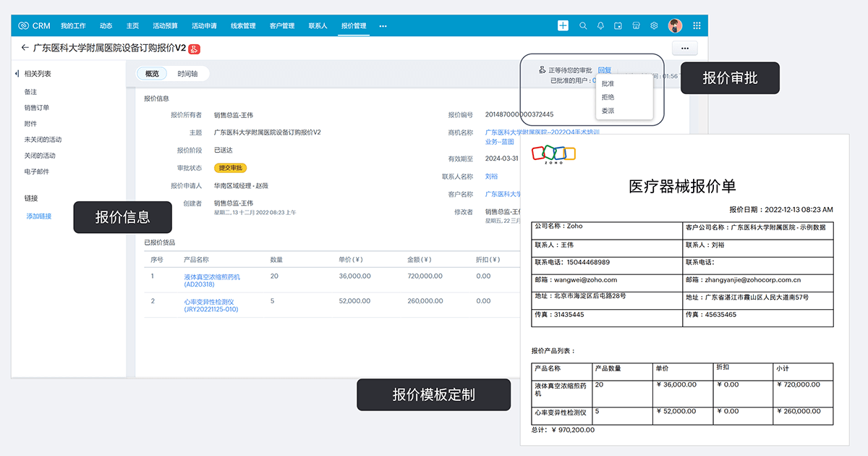This screenshot has height=456, width=868.
Task: Click the red badge icon after title
Action: pyautogui.click(x=194, y=48)
